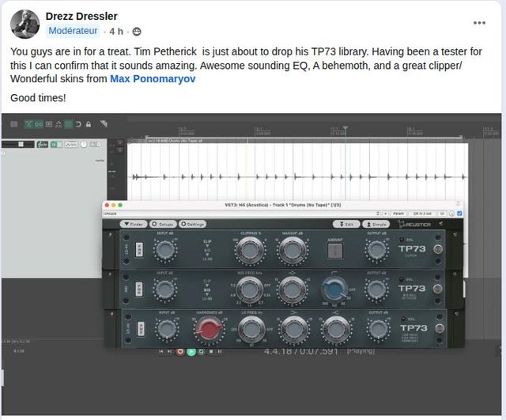
Task: Go to project start transport button
Action: point(161,351)
